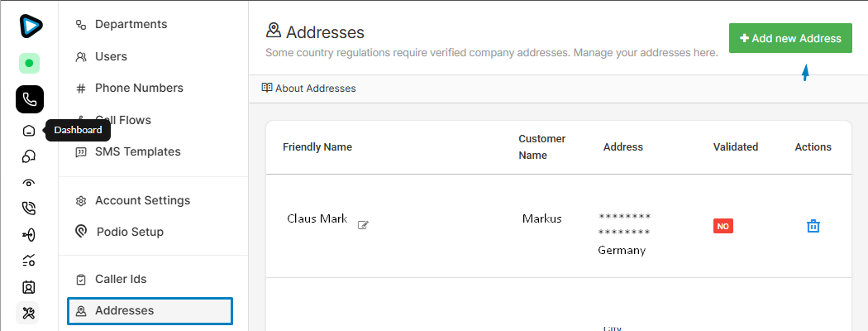Select SMS Templates from the sidebar
The height and width of the screenshot is (331, 868).
point(137,151)
